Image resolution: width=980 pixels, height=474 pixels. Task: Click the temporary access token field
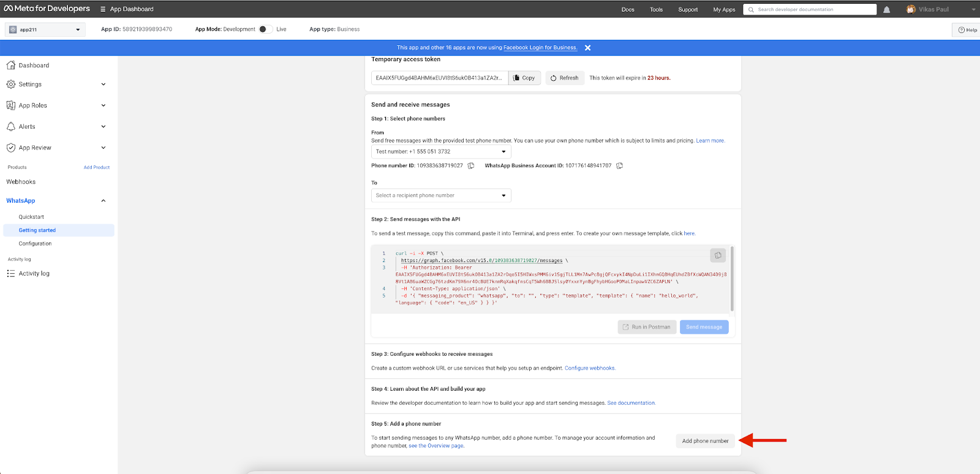coord(439,78)
